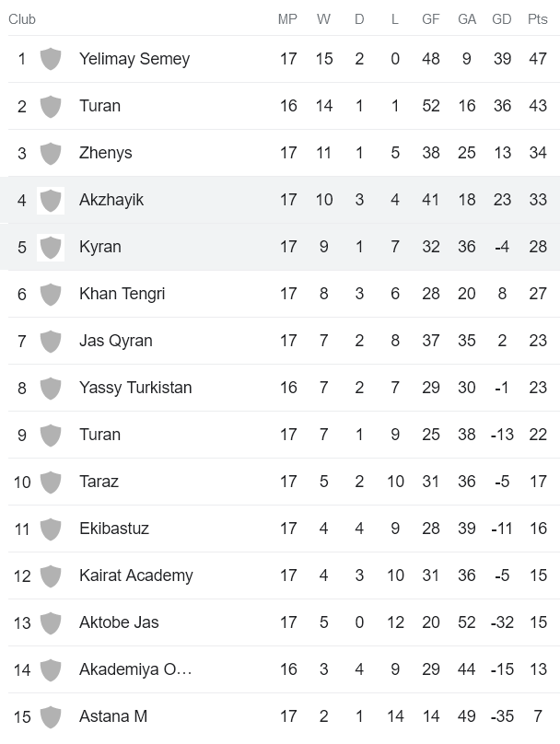Click the Club column header label

[x=22, y=19]
